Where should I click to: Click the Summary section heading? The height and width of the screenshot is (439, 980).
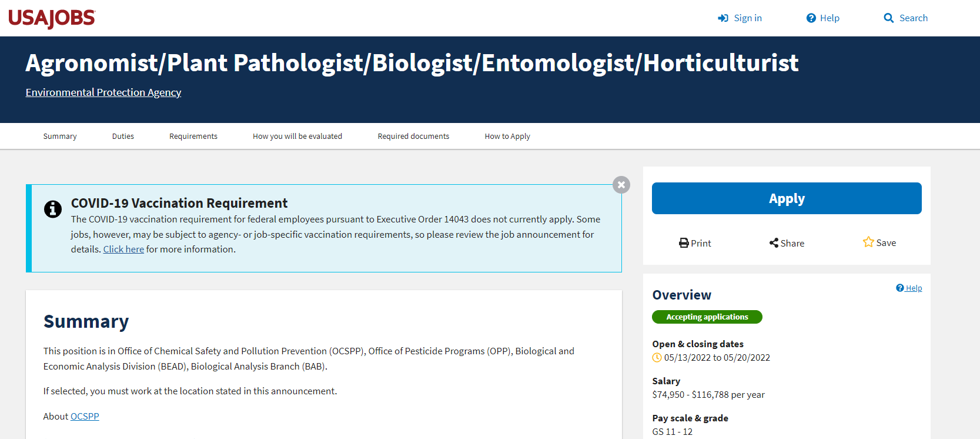coord(86,321)
